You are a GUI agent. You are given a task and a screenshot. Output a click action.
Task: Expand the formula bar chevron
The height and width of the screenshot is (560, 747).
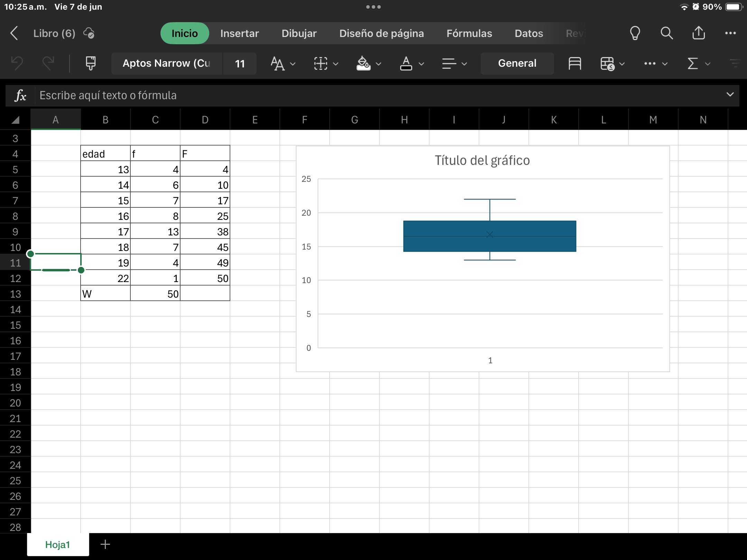[730, 94]
